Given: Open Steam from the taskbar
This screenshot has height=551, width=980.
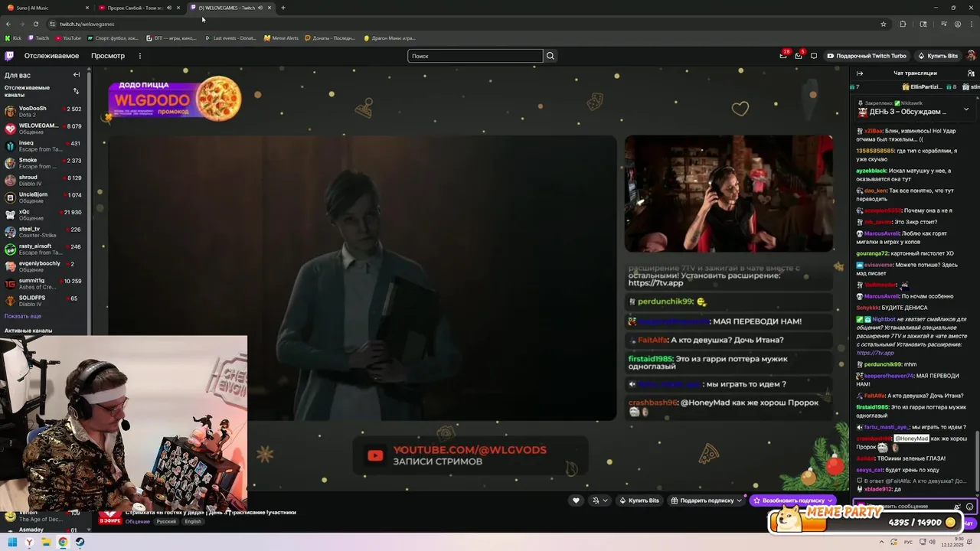Looking at the screenshot, I should pyautogui.click(x=80, y=543).
